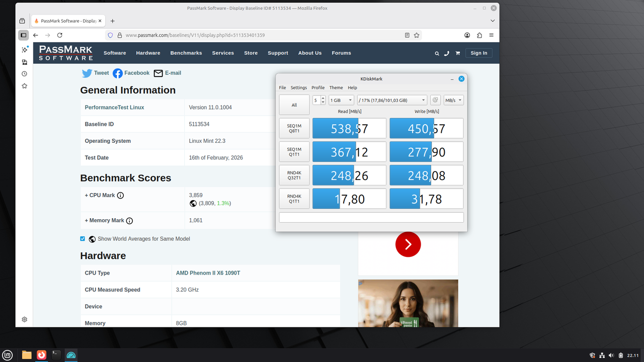The width and height of the screenshot is (644, 362).
Task: Open AMD Phenom II X6 1090T link
Action: pyautogui.click(x=208, y=273)
